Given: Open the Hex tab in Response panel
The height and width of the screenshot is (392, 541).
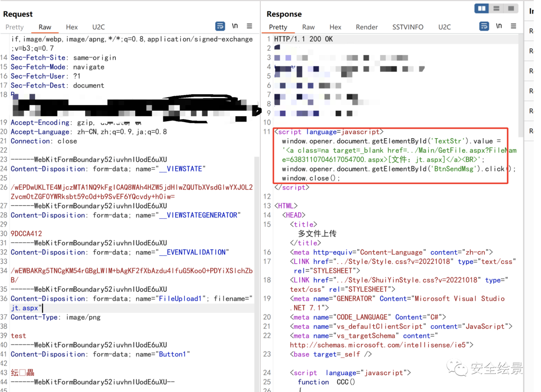Looking at the screenshot, I should tap(335, 27).
